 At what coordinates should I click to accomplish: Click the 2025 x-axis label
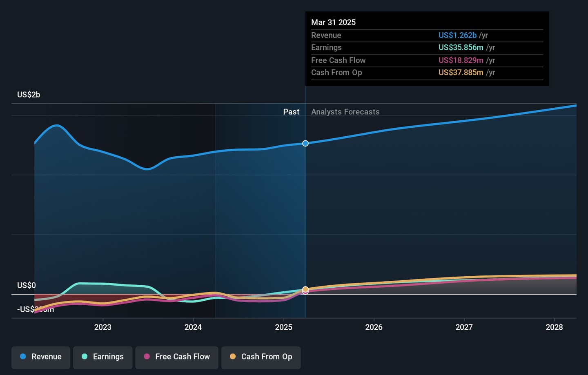(x=283, y=327)
